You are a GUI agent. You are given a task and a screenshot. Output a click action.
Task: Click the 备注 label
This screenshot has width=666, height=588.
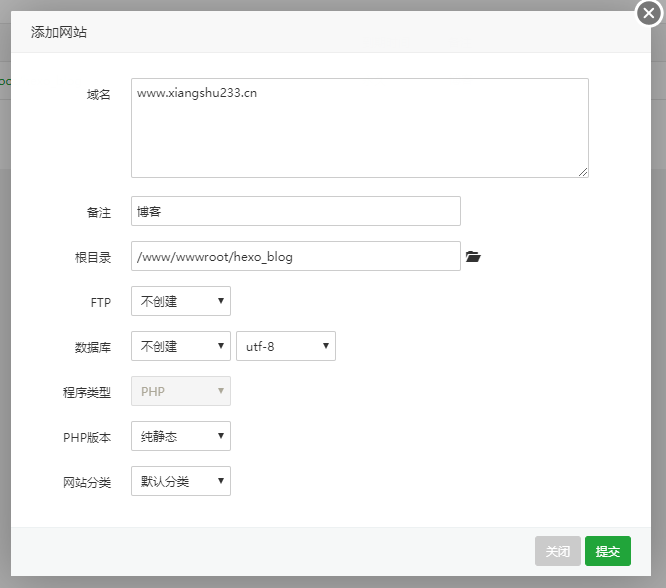(98, 212)
